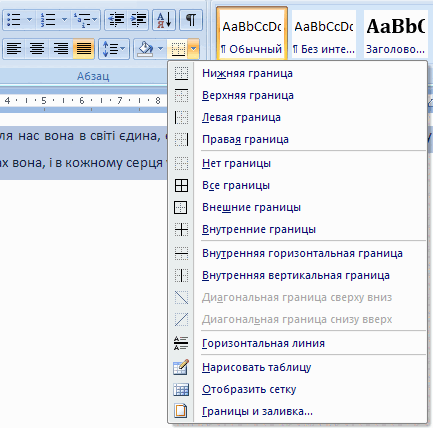This screenshot has width=433, height=428.
Task: Click the multilevel list icon
Action: coord(82,20)
